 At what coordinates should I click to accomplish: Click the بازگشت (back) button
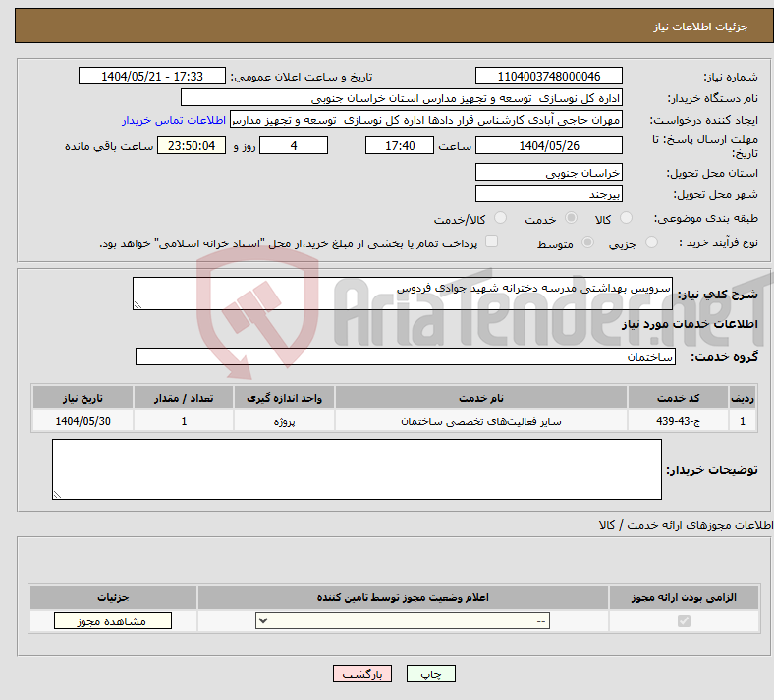pyautogui.click(x=362, y=674)
